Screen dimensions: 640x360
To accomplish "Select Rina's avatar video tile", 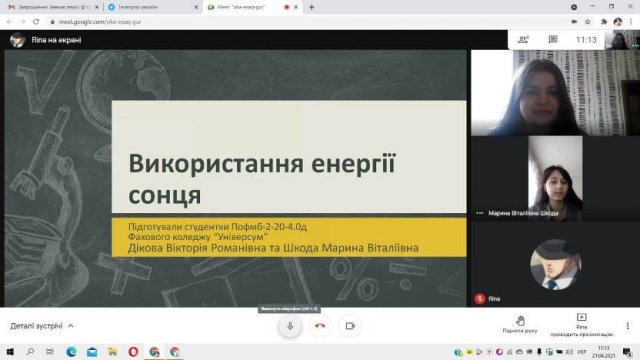I will pos(556,264).
